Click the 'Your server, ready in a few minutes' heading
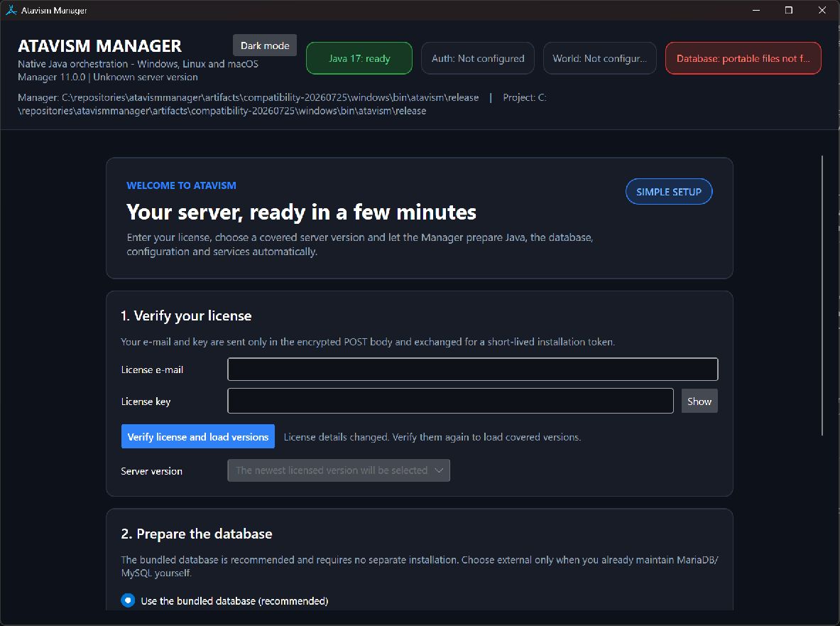840x626 pixels. (x=301, y=212)
